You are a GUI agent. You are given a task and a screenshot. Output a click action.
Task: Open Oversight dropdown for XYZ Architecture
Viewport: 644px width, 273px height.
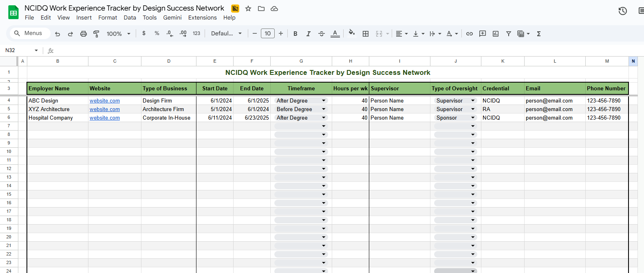[455, 109]
